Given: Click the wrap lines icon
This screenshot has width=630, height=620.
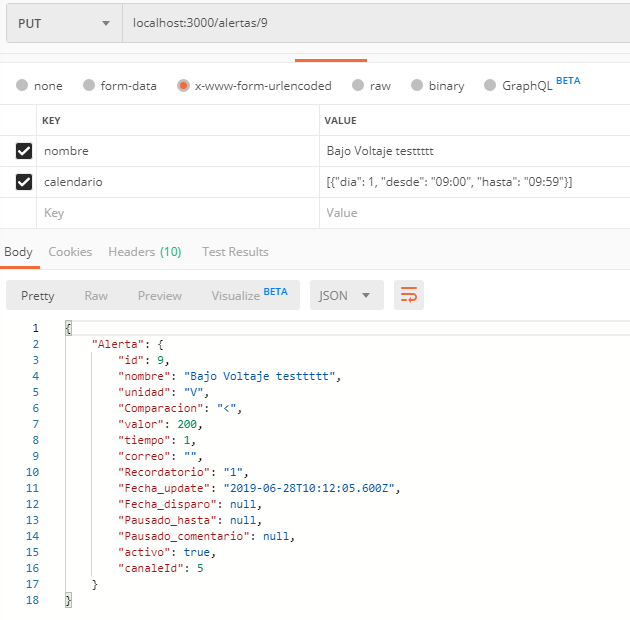Looking at the screenshot, I should [x=409, y=295].
